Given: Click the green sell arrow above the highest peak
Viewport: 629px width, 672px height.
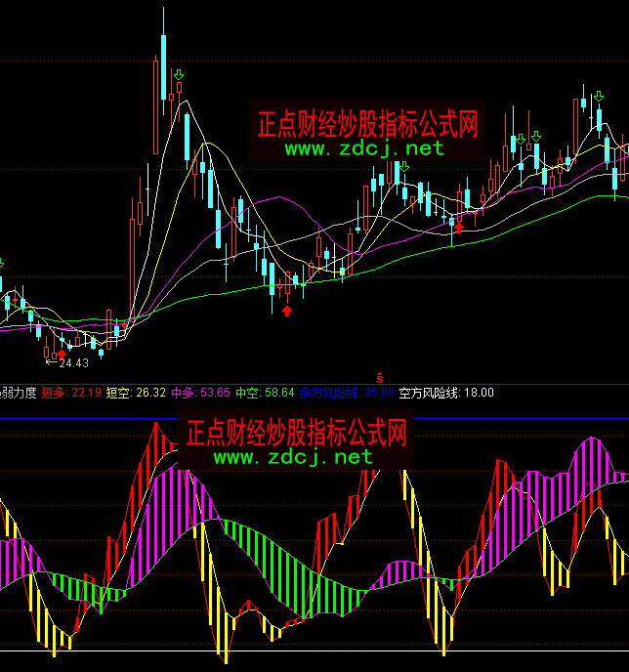Looking at the screenshot, I should click(x=179, y=74).
